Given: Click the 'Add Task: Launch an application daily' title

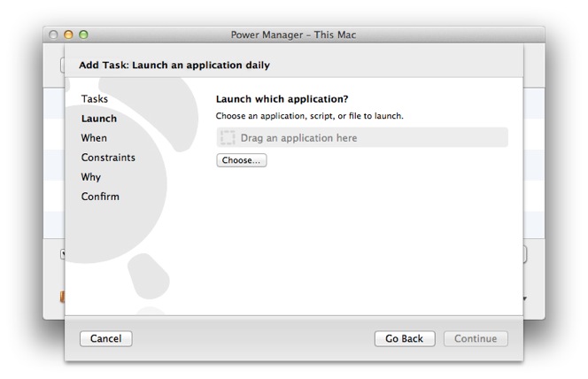Looking at the screenshot, I should coord(174,65).
